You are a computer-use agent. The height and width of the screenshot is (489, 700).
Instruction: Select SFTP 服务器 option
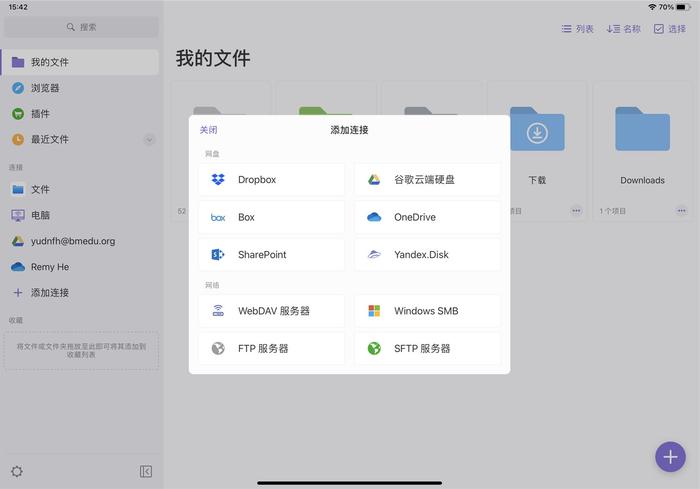tap(427, 348)
